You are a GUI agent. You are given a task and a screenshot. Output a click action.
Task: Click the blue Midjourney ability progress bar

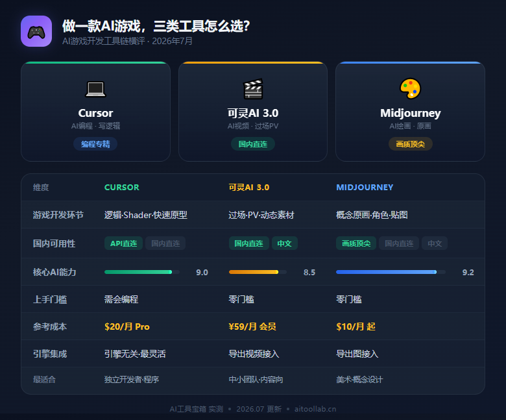(x=391, y=272)
